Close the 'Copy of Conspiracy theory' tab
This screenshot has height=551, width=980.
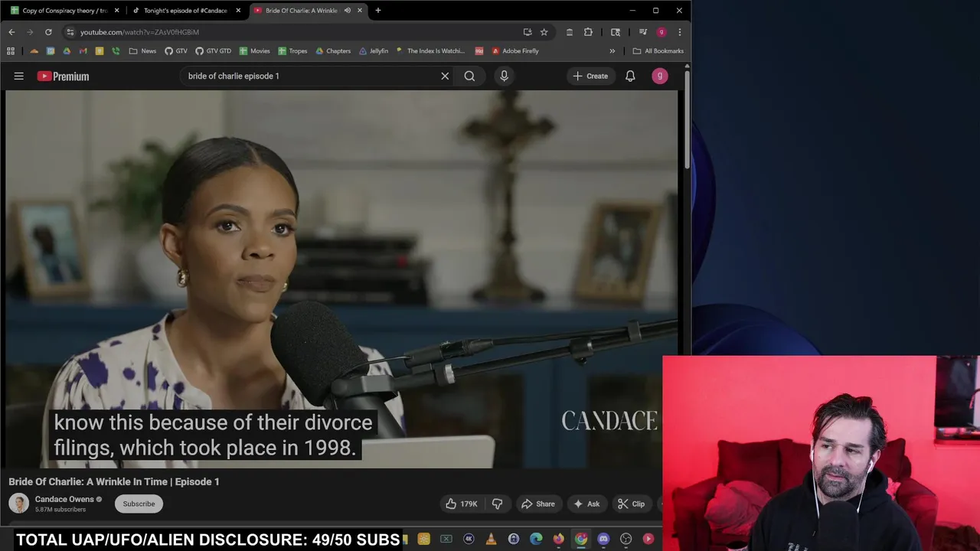pyautogui.click(x=117, y=11)
